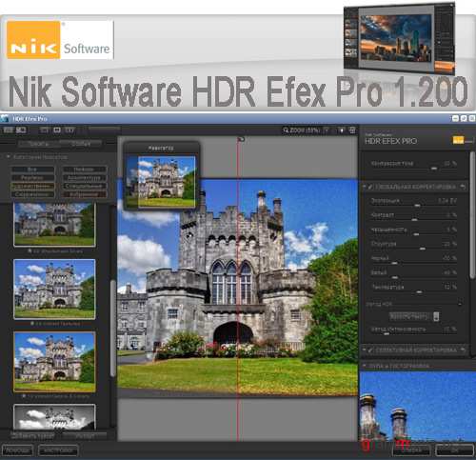The width and height of the screenshot is (476, 460).
Task: Click the Add Preset button
Action: click(x=32, y=435)
